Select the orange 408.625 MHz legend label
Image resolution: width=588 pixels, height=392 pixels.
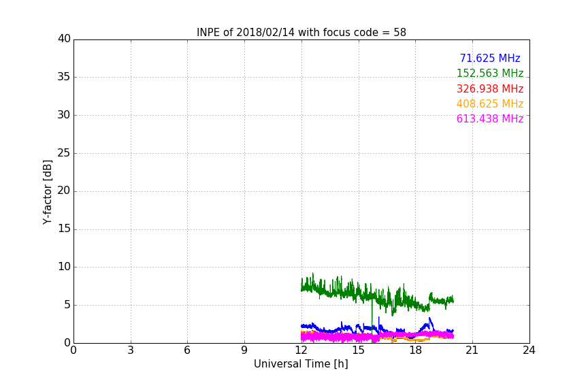pyautogui.click(x=490, y=104)
